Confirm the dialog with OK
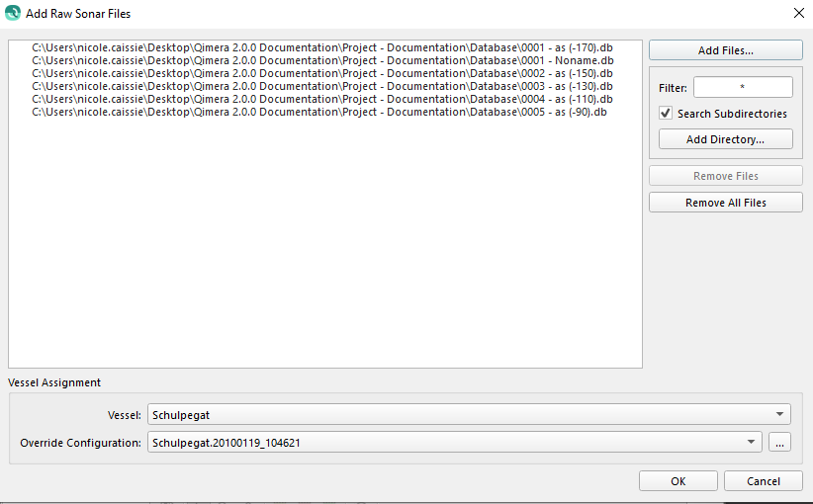 (678, 481)
